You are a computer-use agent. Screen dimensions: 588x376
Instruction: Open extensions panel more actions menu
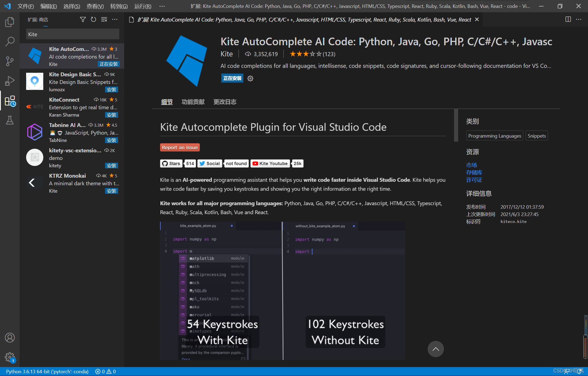(115, 19)
